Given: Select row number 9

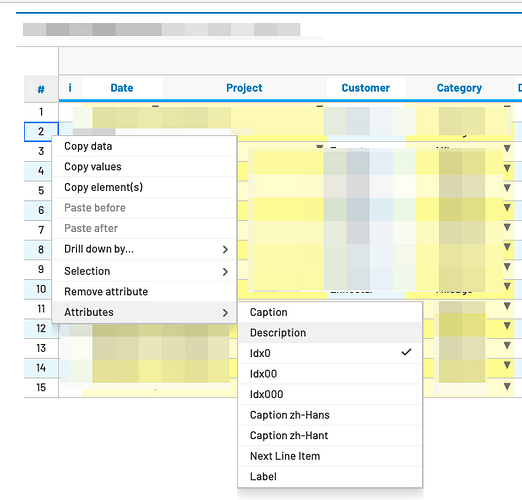Looking at the screenshot, I should coord(41,269).
